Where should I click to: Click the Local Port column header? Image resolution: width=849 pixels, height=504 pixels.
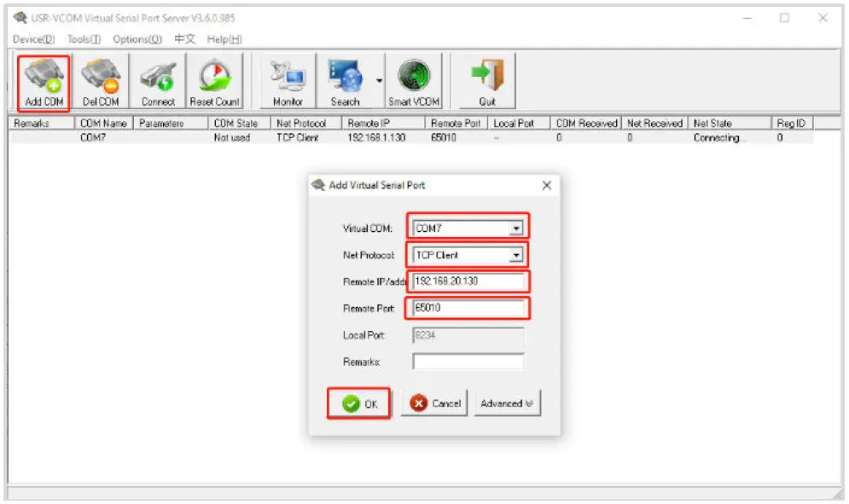[519, 124]
